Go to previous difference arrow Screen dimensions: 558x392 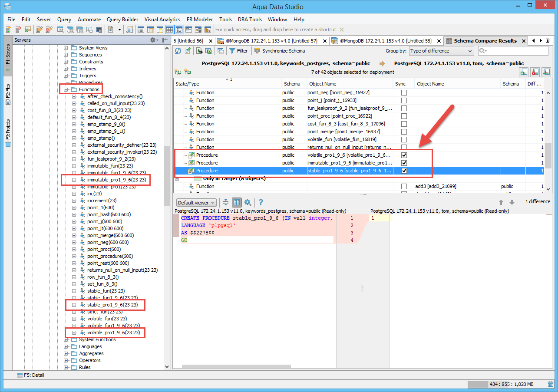tap(501, 202)
